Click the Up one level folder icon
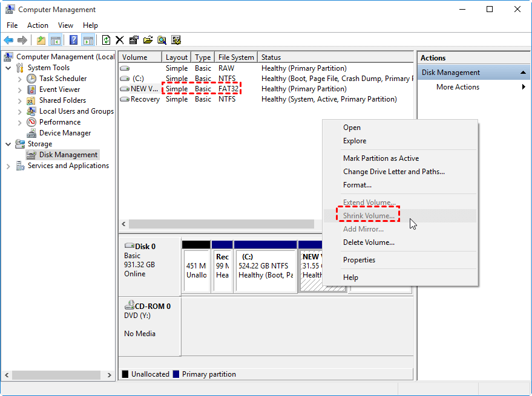The height and width of the screenshot is (396, 532). (x=41, y=41)
